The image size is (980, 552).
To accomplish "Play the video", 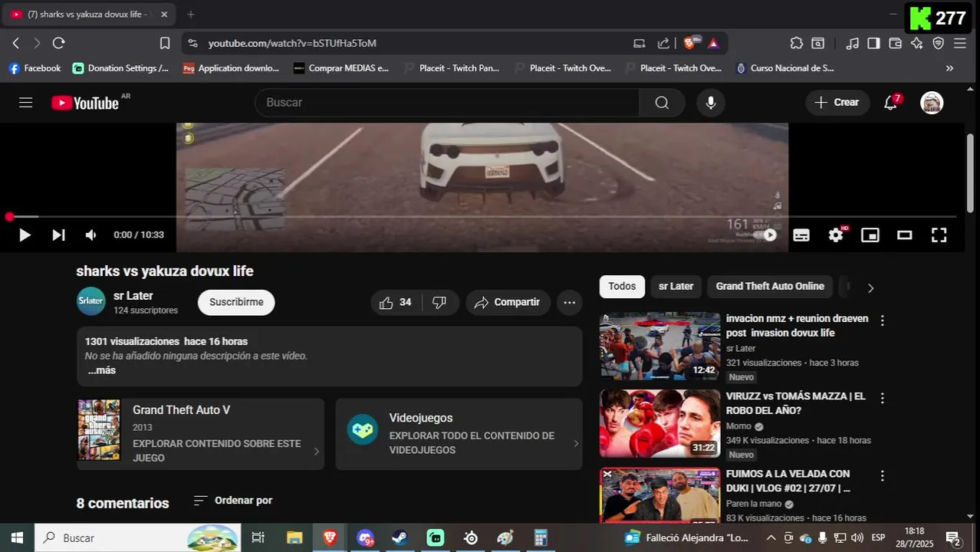I will (25, 235).
